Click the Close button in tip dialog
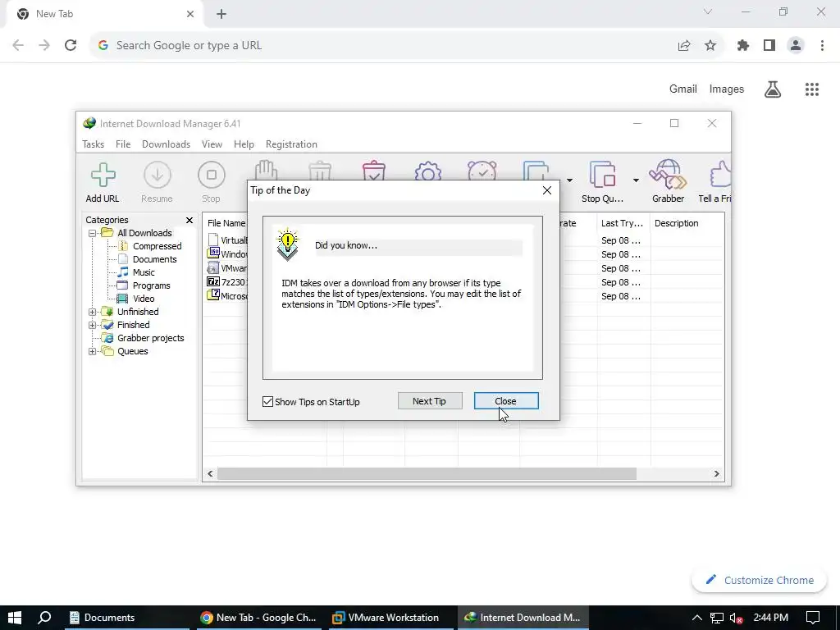840x630 pixels. click(x=505, y=400)
